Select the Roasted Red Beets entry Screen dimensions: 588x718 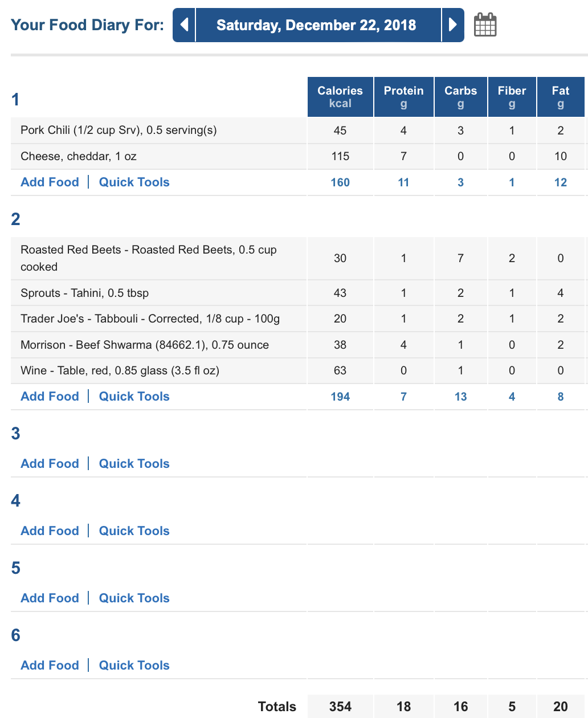click(x=149, y=258)
